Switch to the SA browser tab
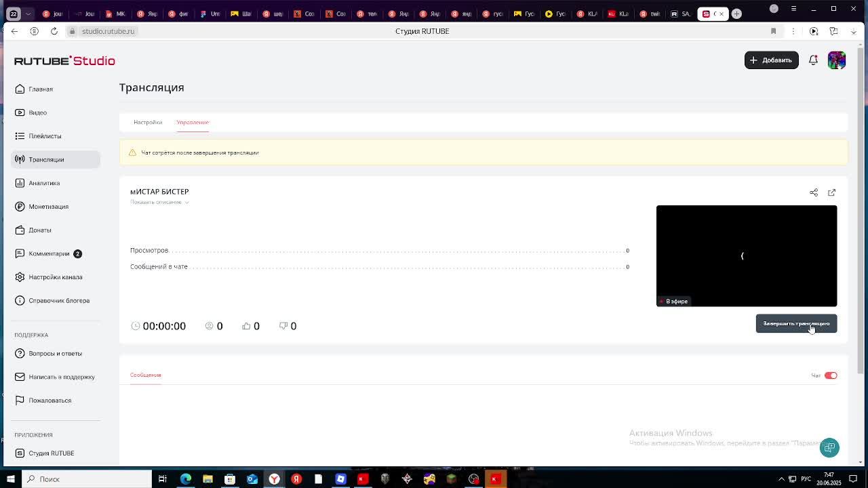The image size is (868, 488). pyautogui.click(x=681, y=14)
